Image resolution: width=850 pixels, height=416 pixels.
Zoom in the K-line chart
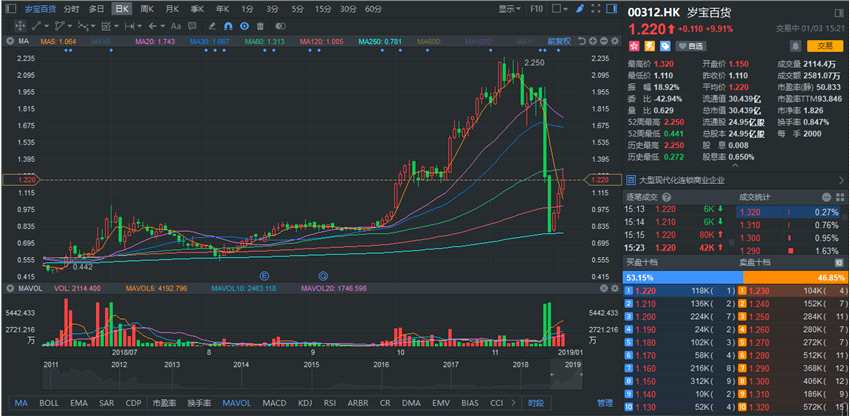tap(593, 41)
